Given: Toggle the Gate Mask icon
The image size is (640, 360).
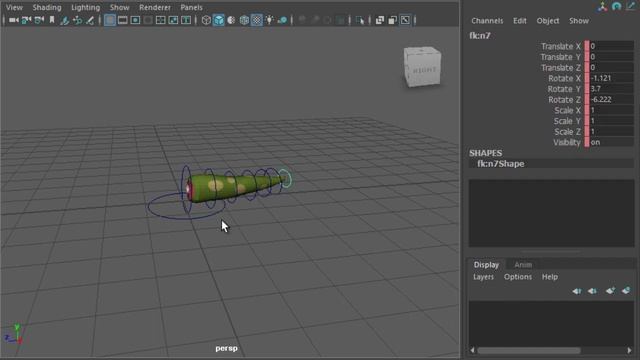Looking at the screenshot, I should 148,20.
